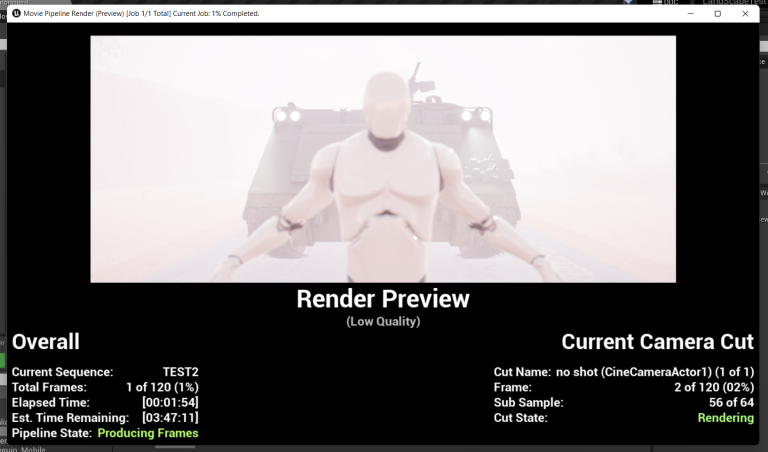This screenshot has height=452, width=768.
Task: Click the green Rendering cut state
Action: point(725,417)
